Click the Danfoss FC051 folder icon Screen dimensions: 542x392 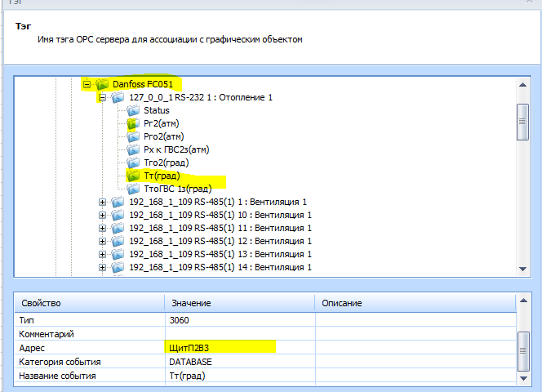(x=102, y=84)
